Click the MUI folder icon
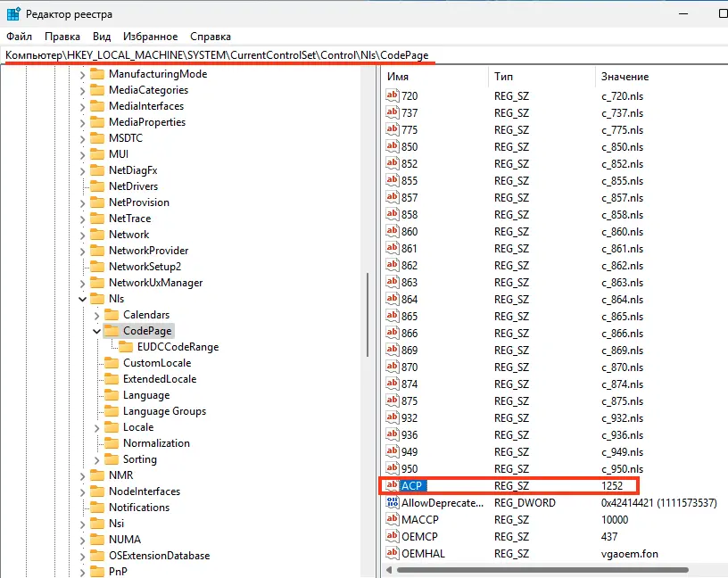 point(97,153)
